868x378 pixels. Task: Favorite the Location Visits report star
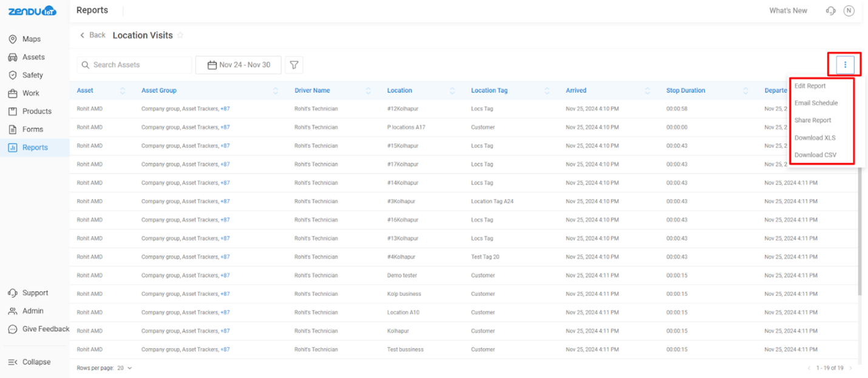180,35
